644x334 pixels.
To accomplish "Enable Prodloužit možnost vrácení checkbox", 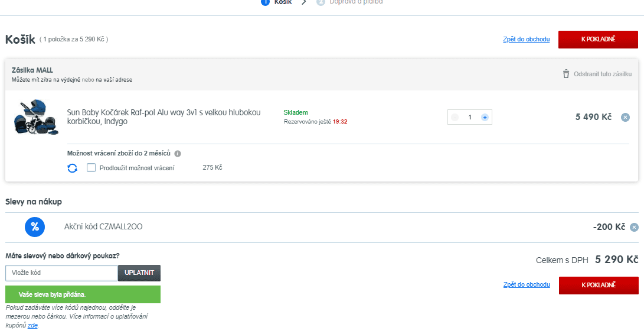I will [91, 168].
